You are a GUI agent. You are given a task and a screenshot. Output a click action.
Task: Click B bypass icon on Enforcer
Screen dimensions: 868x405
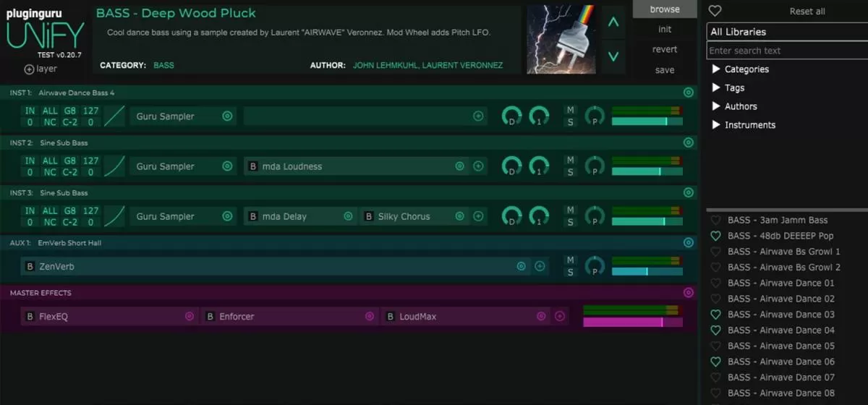(210, 316)
